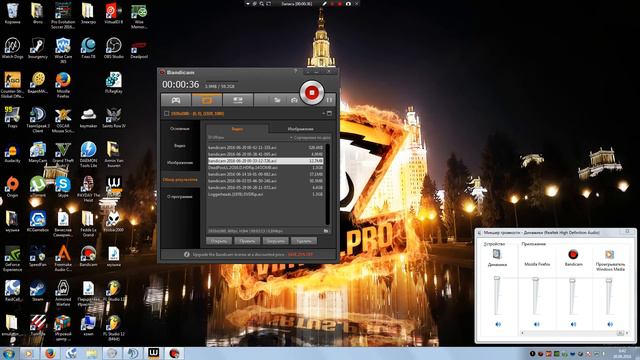The height and width of the screenshot is (360, 640).
Task: Take screenshot with Bandicam camera icon
Action: point(294,100)
